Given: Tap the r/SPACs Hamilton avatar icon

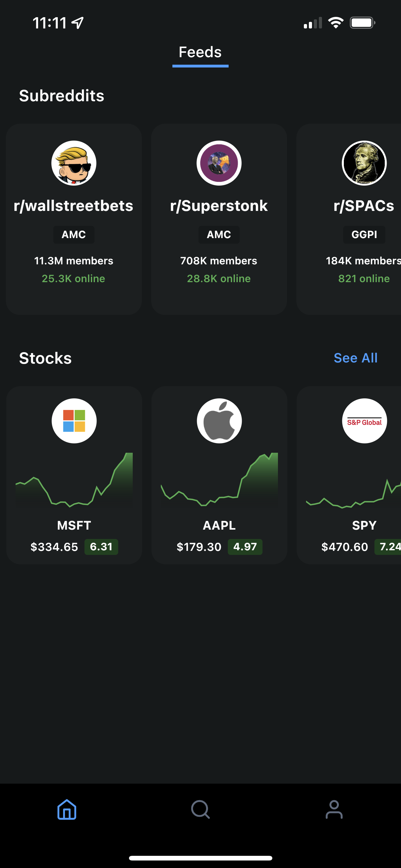Looking at the screenshot, I should tap(364, 163).
